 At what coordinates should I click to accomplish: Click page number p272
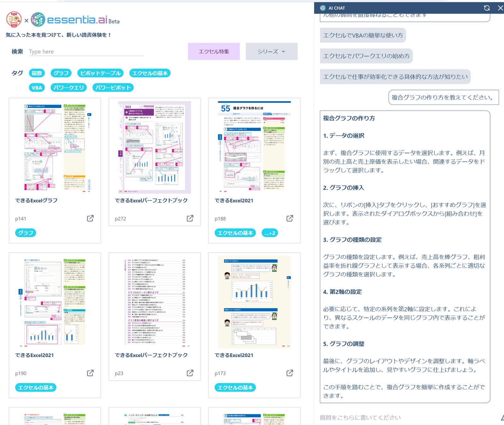point(121,218)
